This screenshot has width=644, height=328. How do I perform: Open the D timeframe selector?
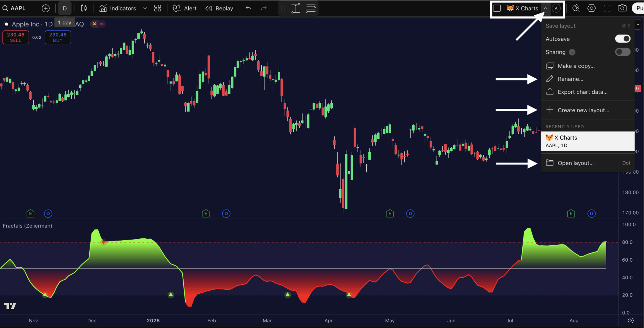point(64,8)
